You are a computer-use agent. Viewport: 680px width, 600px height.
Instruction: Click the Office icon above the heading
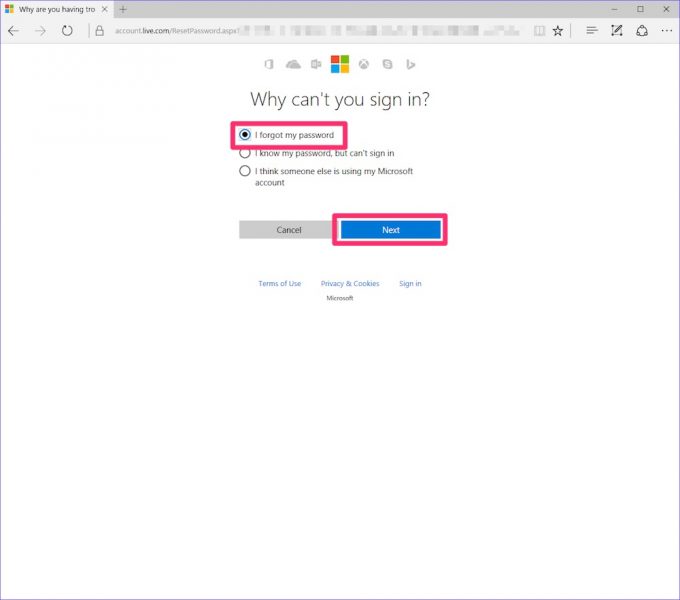pyautogui.click(x=269, y=65)
